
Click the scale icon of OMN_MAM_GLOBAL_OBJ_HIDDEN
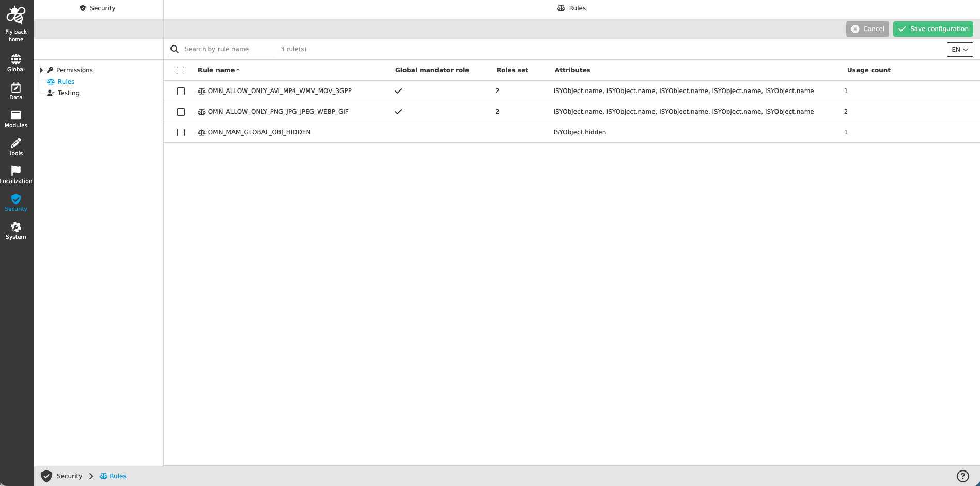point(201,132)
